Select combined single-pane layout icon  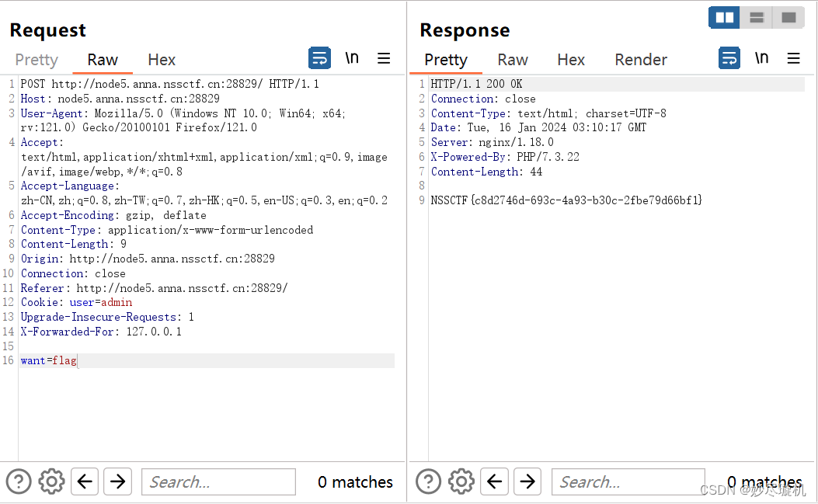tap(788, 18)
